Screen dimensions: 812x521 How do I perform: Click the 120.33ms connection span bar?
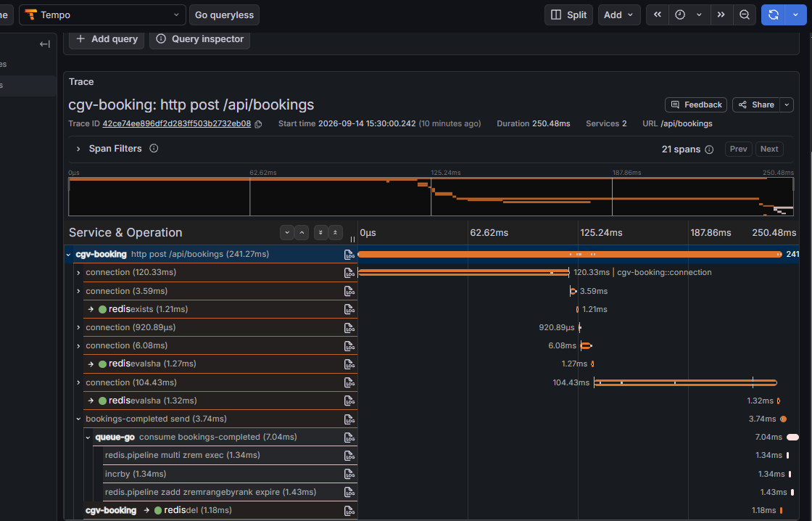(463, 272)
